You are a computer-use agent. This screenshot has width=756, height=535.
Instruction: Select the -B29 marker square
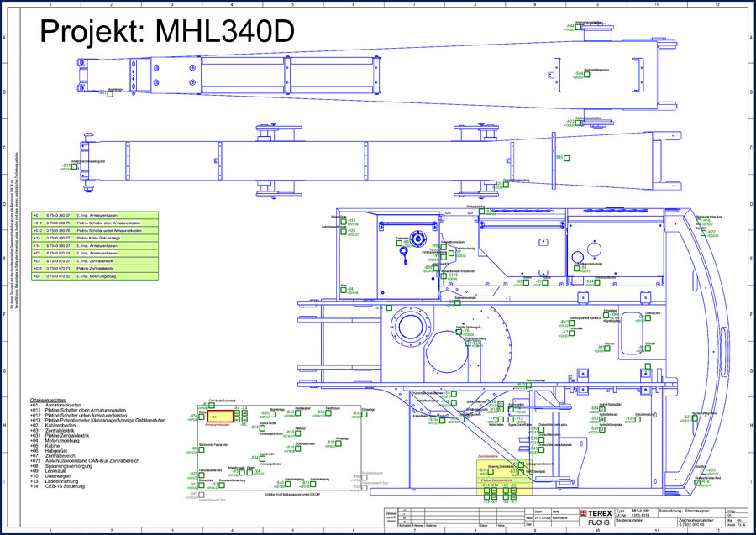tap(602, 429)
